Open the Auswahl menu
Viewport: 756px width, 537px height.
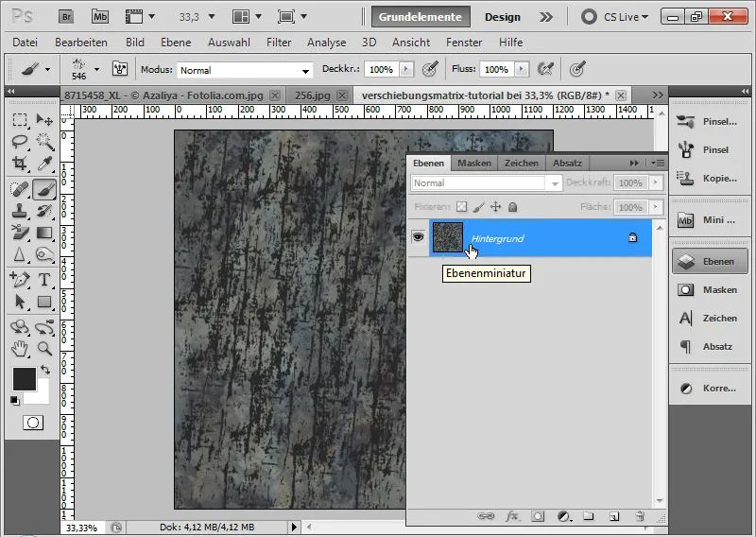point(229,43)
